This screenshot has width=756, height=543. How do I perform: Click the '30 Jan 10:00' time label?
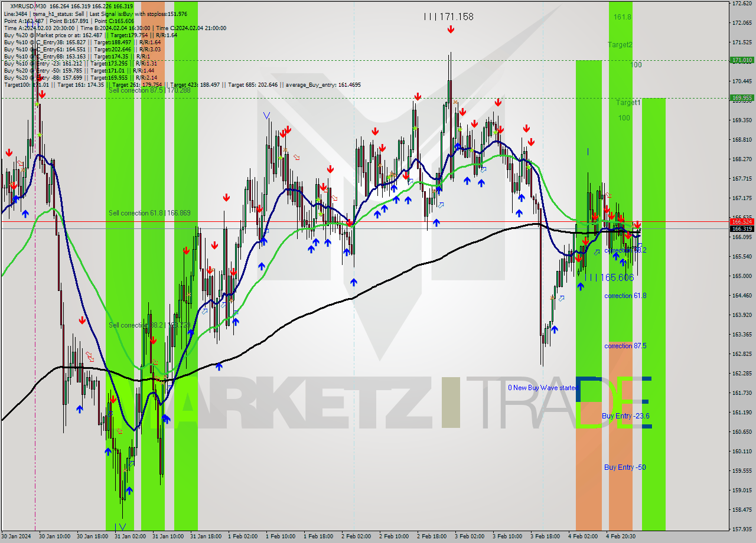[55, 537]
